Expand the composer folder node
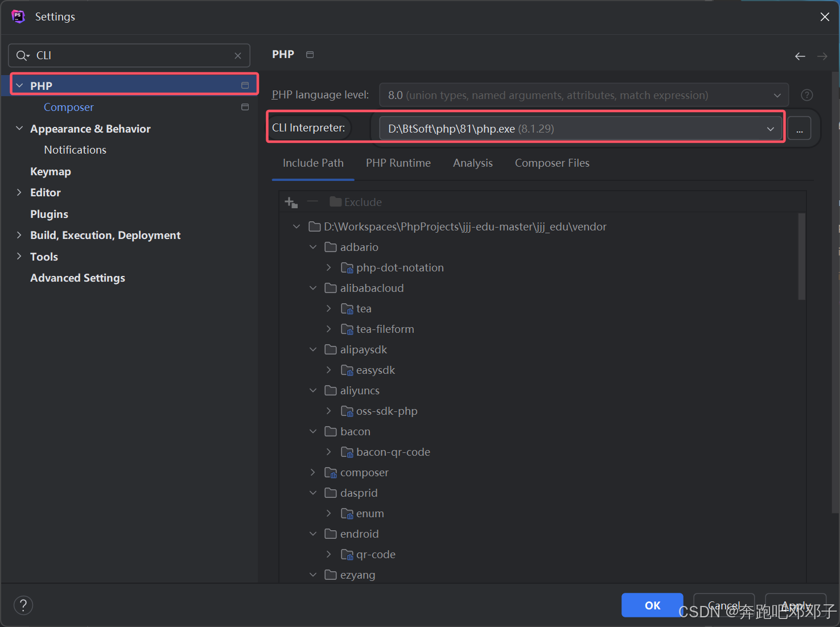This screenshot has width=840, height=627. click(x=313, y=472)
